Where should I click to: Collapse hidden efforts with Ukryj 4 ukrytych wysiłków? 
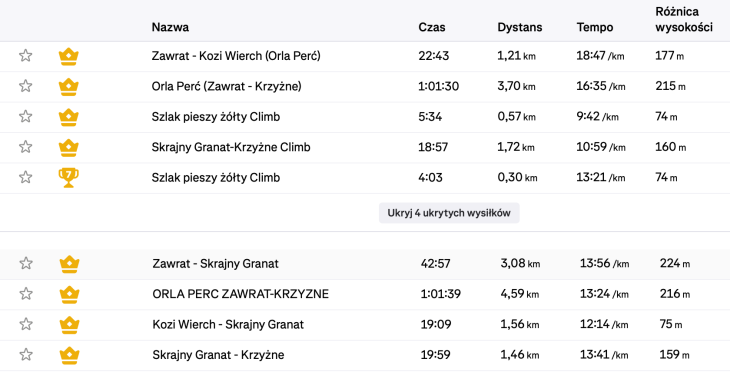click(449, 213)
